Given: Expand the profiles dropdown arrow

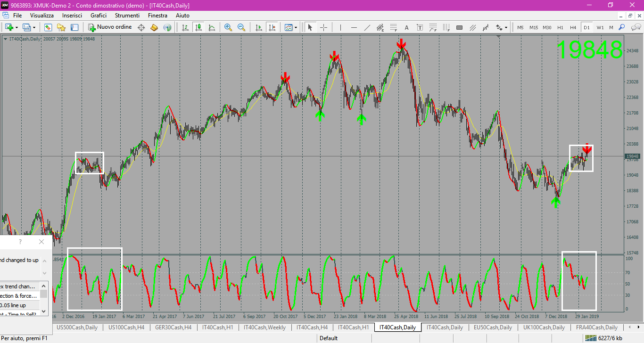Looking at the screenshot, I should 34,27.
